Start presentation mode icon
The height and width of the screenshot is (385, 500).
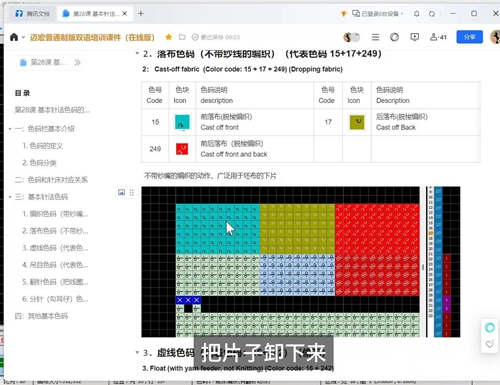click(415, 37)
